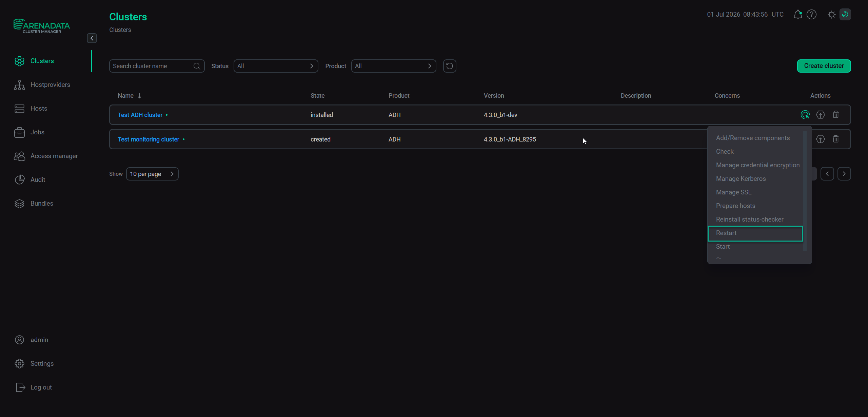Toggle Name column sort arrow
868x417 pixels.
click(x=139, y=96)
